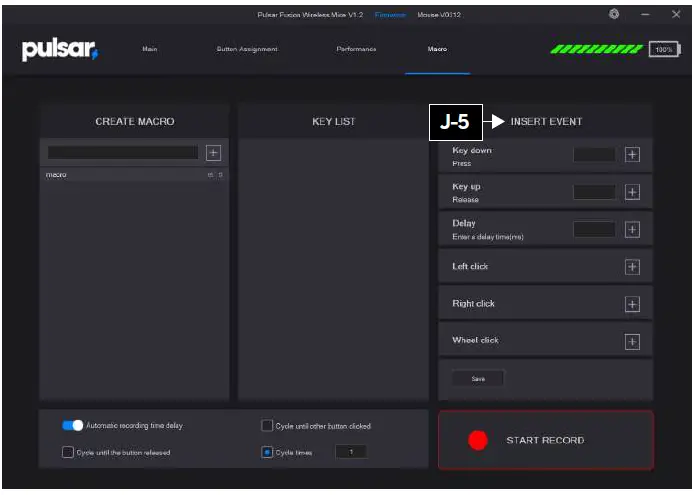Add a Left click event
The width and height of the screenshot is (698, 495).
(x=632, y=267)
